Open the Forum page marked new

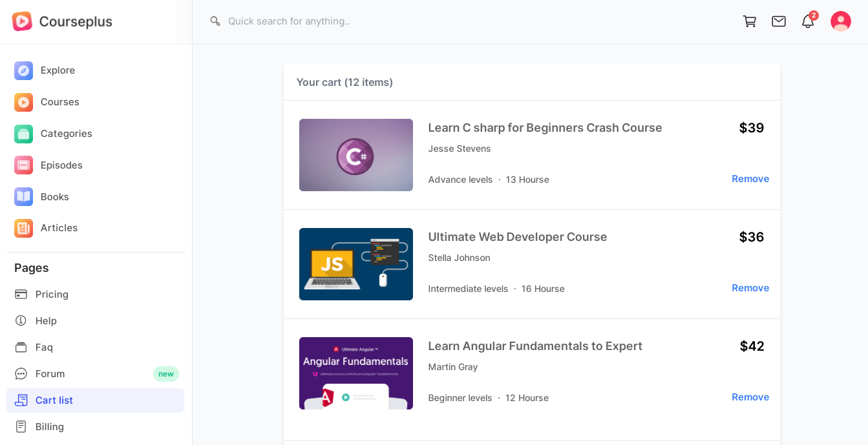click(96, 374)
